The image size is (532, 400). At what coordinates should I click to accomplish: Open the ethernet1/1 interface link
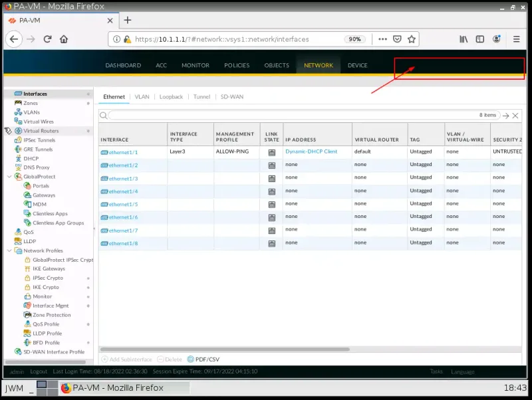(x=123, y=153)
